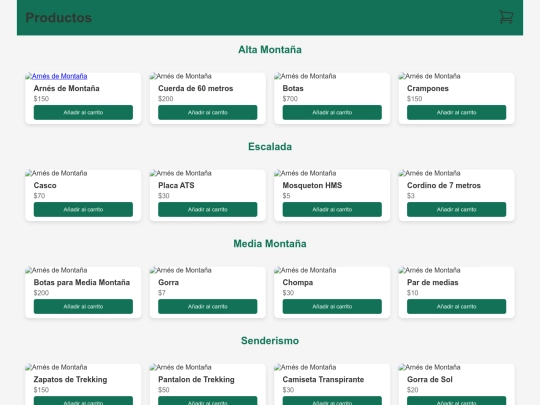Screen dimensions: 540x405
Task: Click the $10 Par de medias price
Action: pos(413,293)
